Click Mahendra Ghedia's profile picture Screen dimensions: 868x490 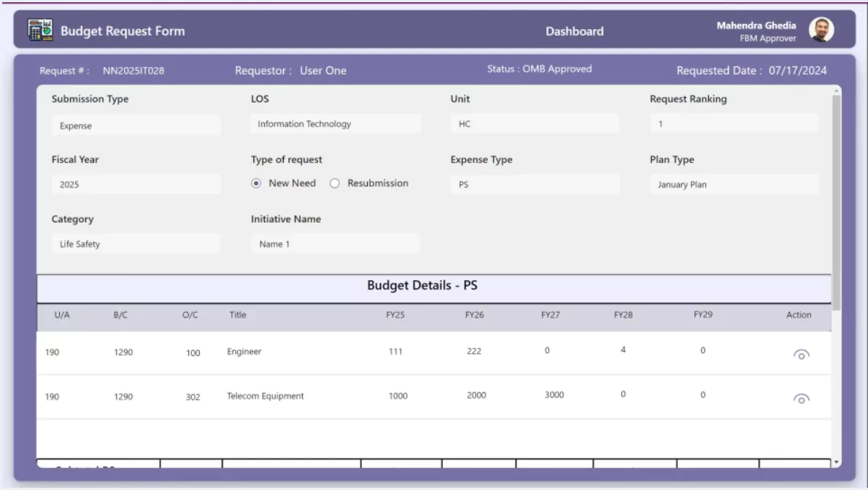point(821,31)
